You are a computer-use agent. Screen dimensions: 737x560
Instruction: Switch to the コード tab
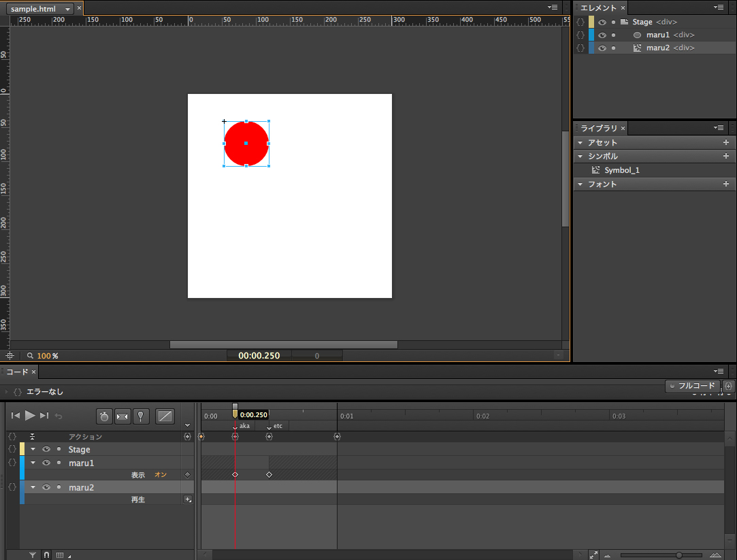(17, 372)
